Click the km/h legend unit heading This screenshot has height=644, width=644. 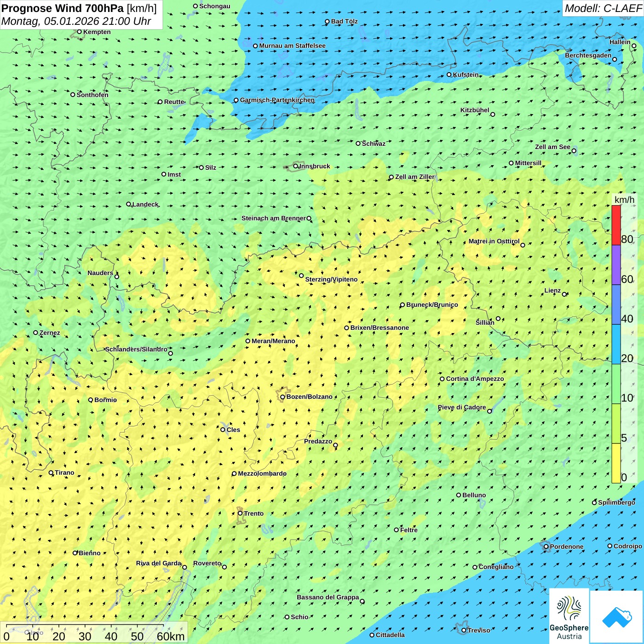624,200
